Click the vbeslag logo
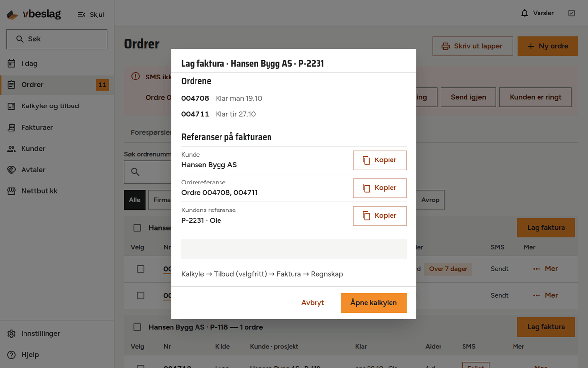This screenshot has width=588, height=368. click(x=34, y=14)
